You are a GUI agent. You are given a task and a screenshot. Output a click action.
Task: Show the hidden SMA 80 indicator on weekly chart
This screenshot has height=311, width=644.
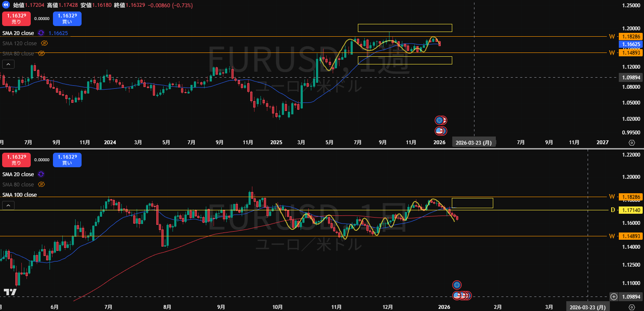tap(41, 53)
